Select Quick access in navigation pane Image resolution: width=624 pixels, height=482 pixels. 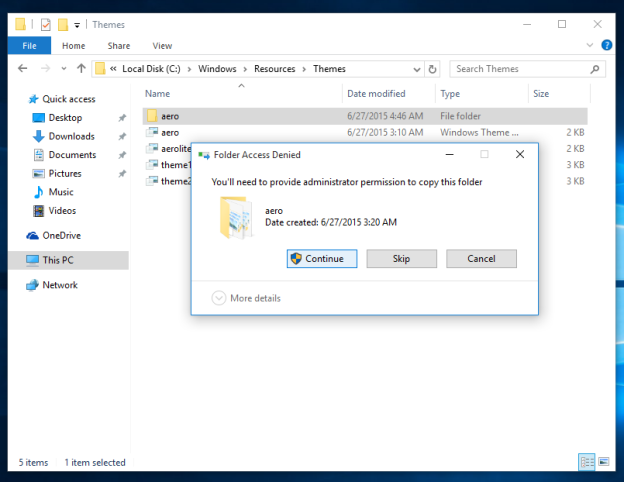[68, 99]
